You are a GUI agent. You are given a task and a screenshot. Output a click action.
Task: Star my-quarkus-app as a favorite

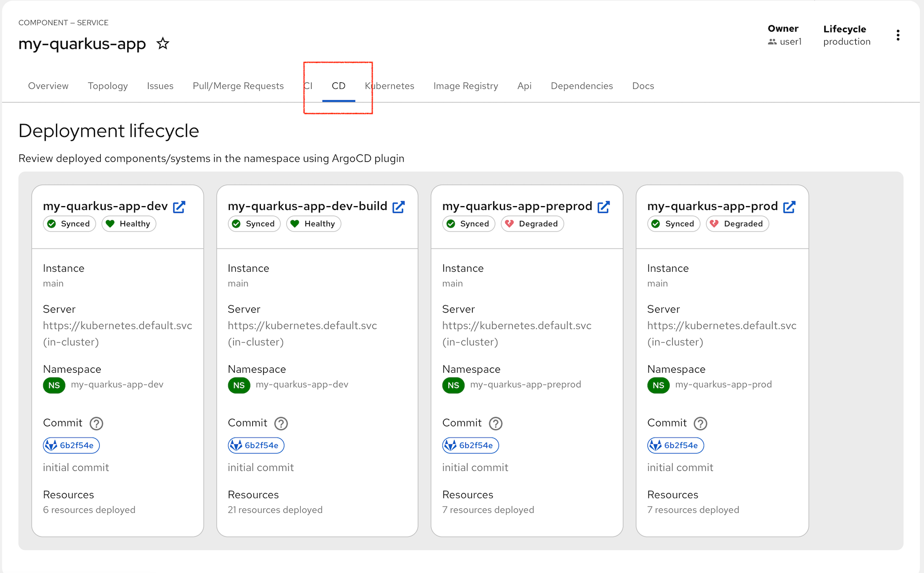[x=163, y=44]
